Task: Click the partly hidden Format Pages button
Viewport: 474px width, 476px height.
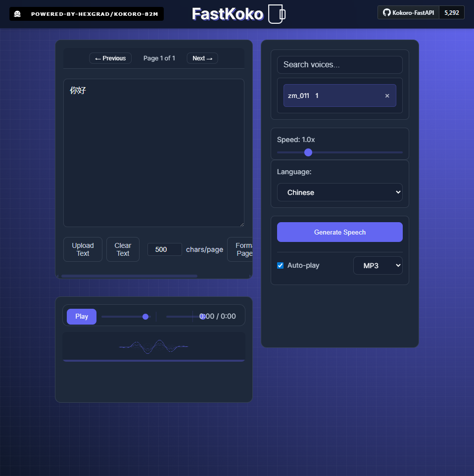Action: 240,249
